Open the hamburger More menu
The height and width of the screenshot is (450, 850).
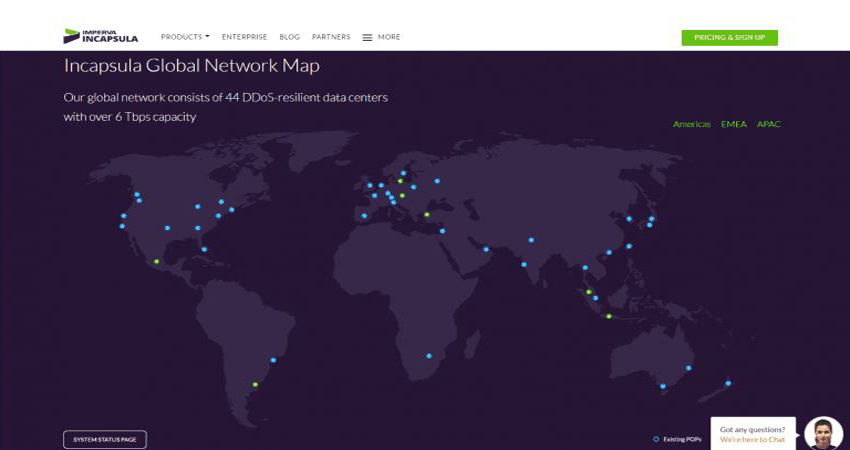[x=381, y=37]
